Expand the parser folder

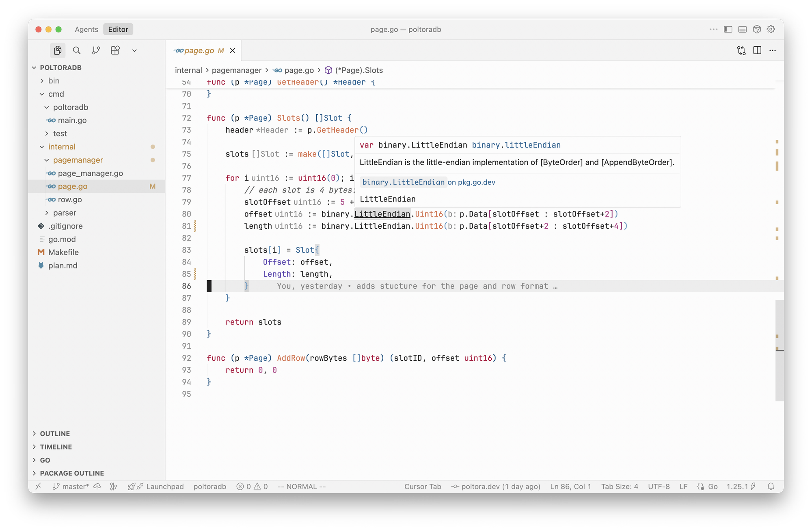[65, 213]
